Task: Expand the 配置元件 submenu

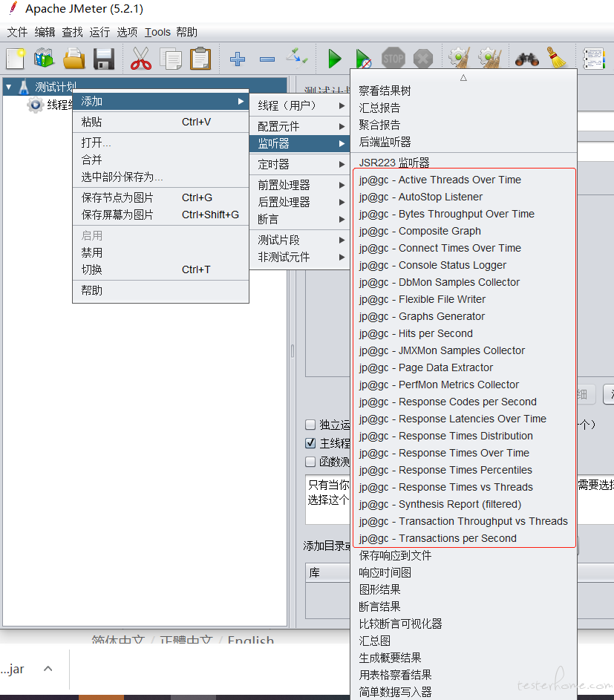Action: (x=300, y=126)
